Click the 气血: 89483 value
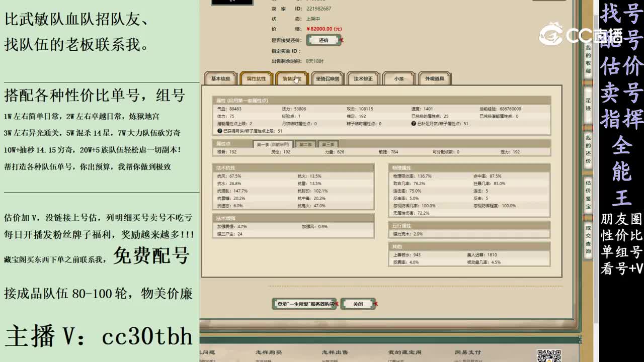This screenshot has height=362, width=644. [229, 109]
